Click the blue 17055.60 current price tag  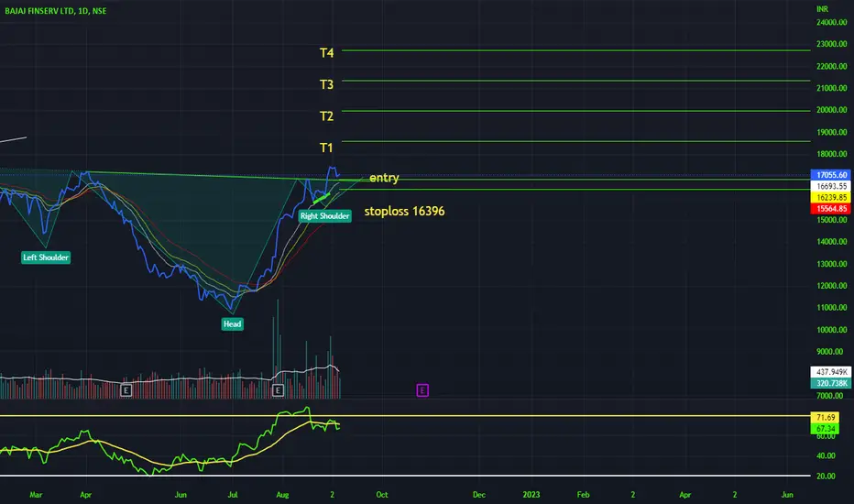831,175
